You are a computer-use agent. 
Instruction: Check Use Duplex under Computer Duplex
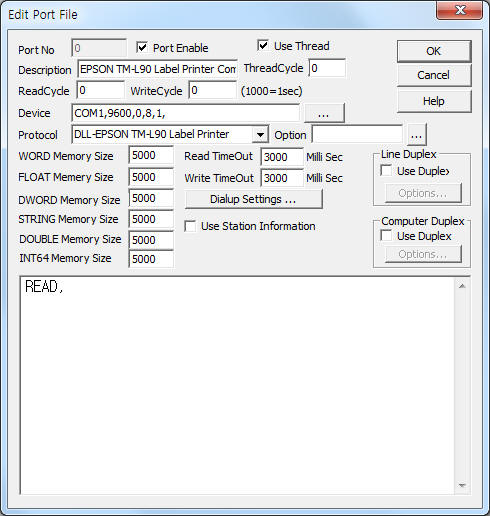[x=386, y=236]
